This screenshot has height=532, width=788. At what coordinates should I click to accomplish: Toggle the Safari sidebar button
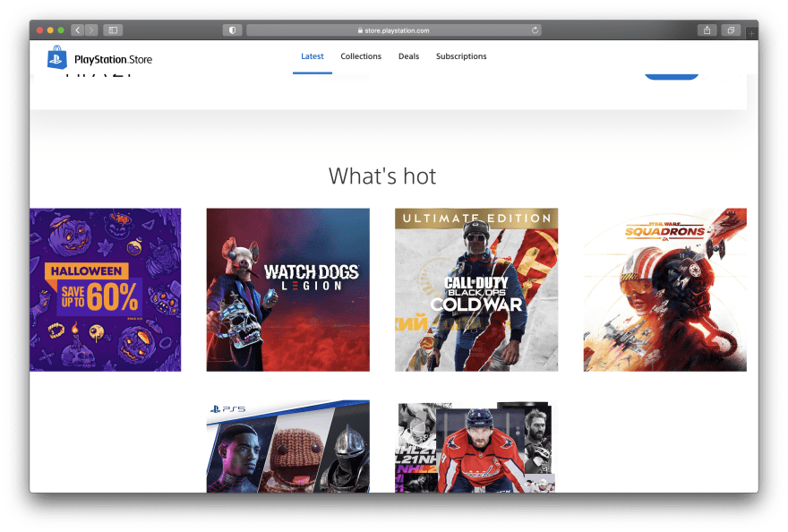(x=113, y=30)
